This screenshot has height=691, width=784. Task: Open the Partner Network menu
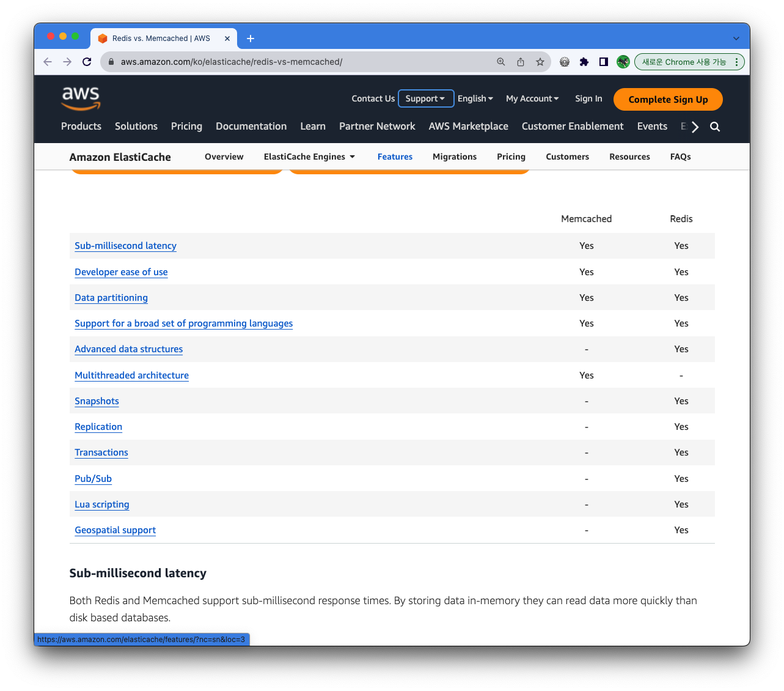(x=377, y=126)
